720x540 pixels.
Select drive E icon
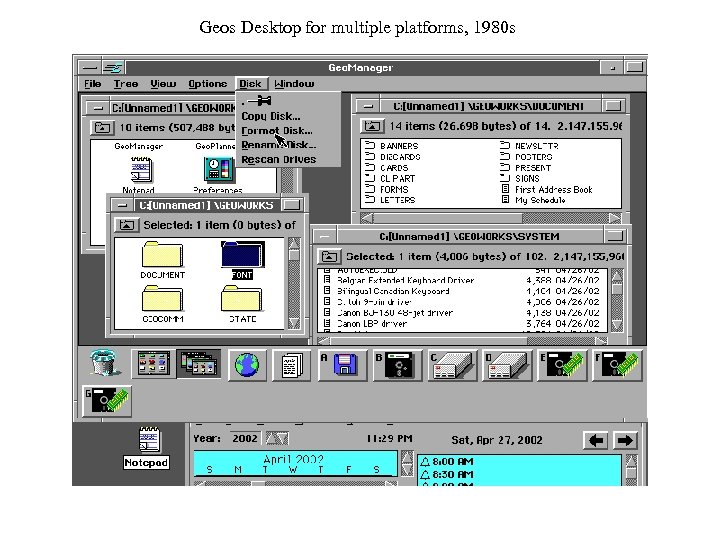tap(562, 366)
